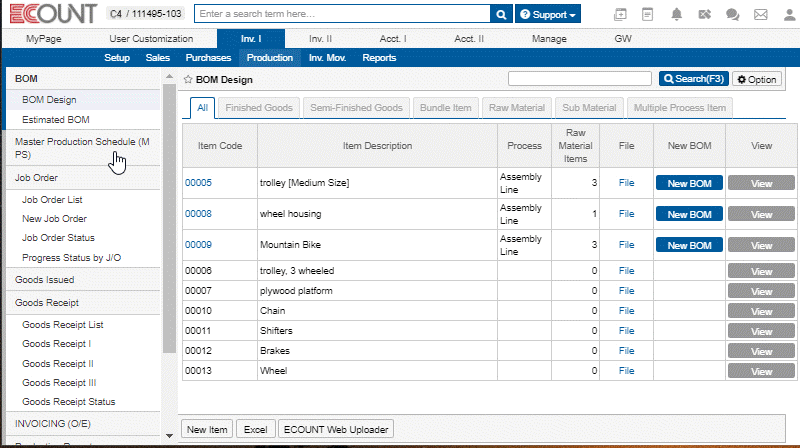Image resolution: width=800 pixels, height=448 pixels.
Task: Click the icon left of chat bubbles
Action: 705,14
